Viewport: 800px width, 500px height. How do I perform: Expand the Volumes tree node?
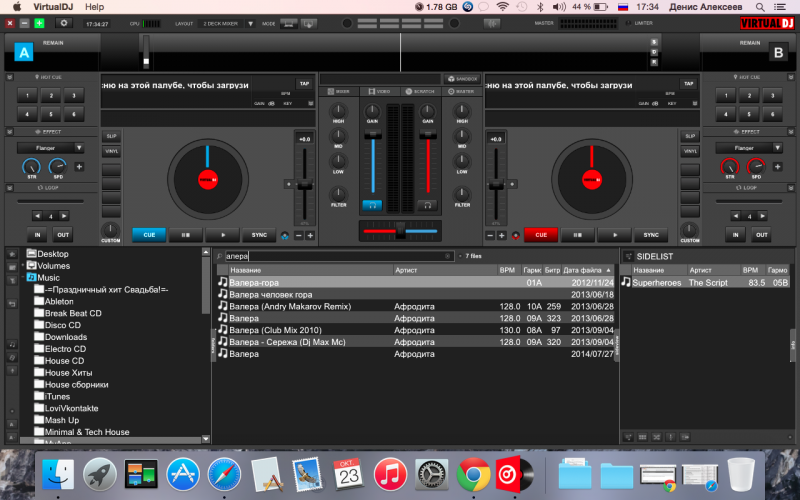[x=23, y=265]
